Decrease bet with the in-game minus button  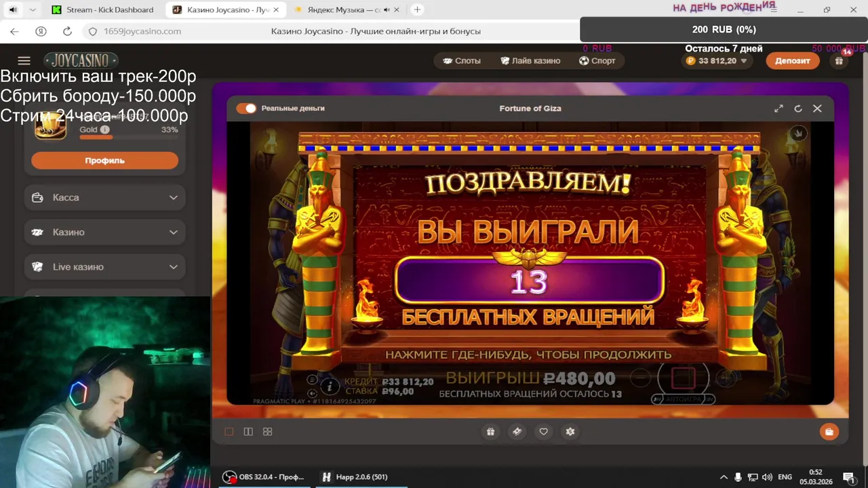tap(639, 377)
